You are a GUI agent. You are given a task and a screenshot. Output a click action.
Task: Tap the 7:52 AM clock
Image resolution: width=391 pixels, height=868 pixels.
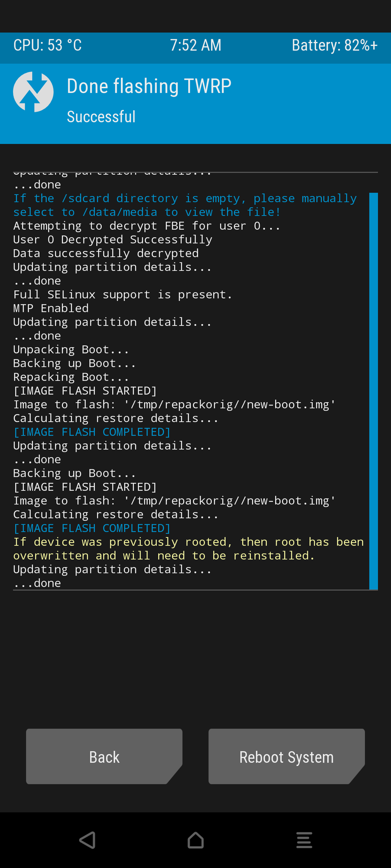[x=195, y=45]
